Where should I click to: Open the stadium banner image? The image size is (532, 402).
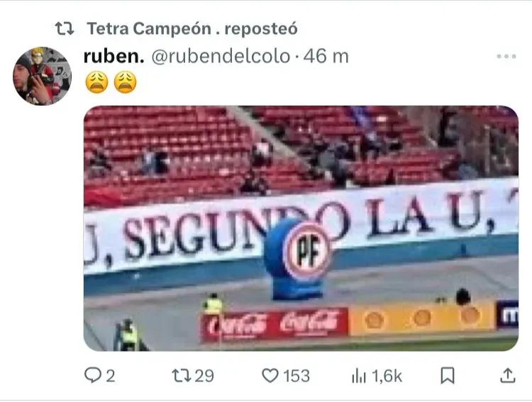[301, 228]
